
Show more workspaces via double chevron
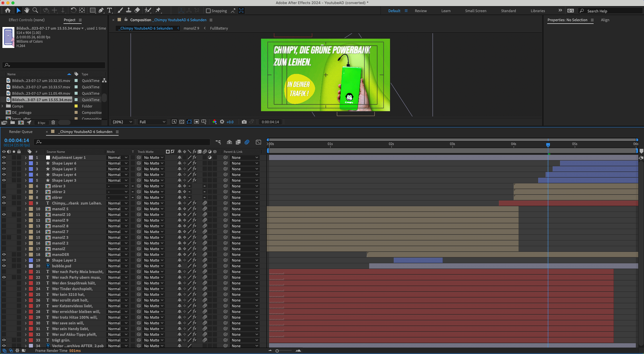coord(560,10)
